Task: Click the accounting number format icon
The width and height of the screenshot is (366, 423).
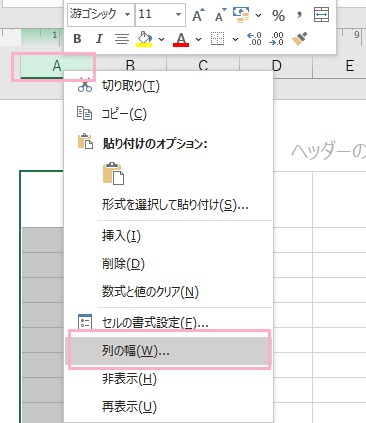Action: pos(241,15)
